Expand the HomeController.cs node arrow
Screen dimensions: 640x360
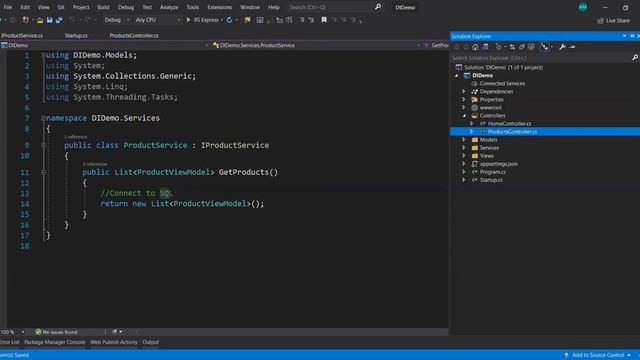471,124
